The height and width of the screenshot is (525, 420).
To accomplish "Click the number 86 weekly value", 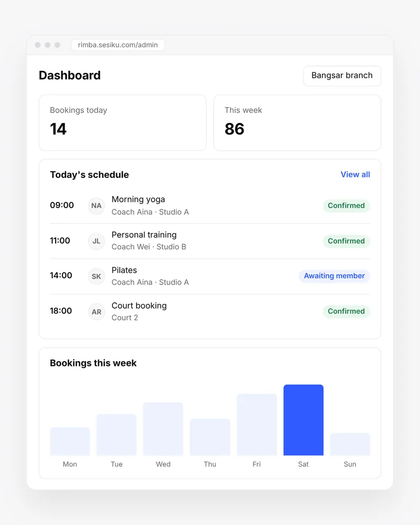I will [x=235, y=129].
